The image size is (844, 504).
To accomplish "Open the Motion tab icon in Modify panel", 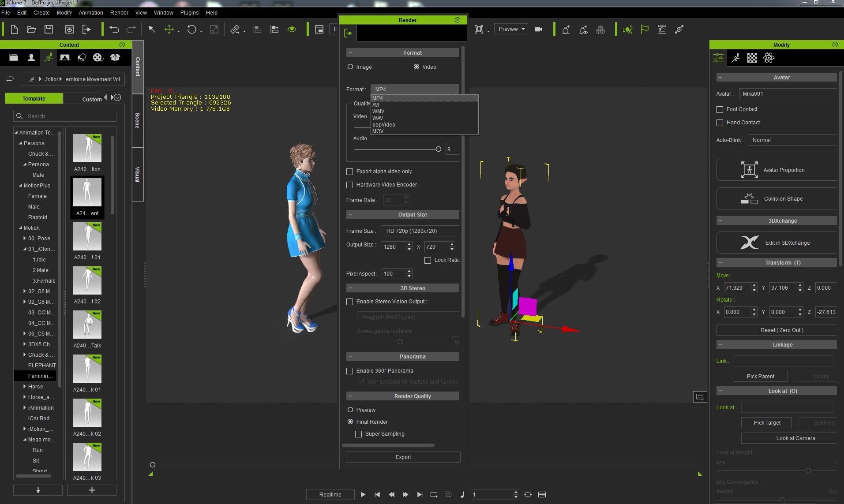I will (x=735, y=58).
